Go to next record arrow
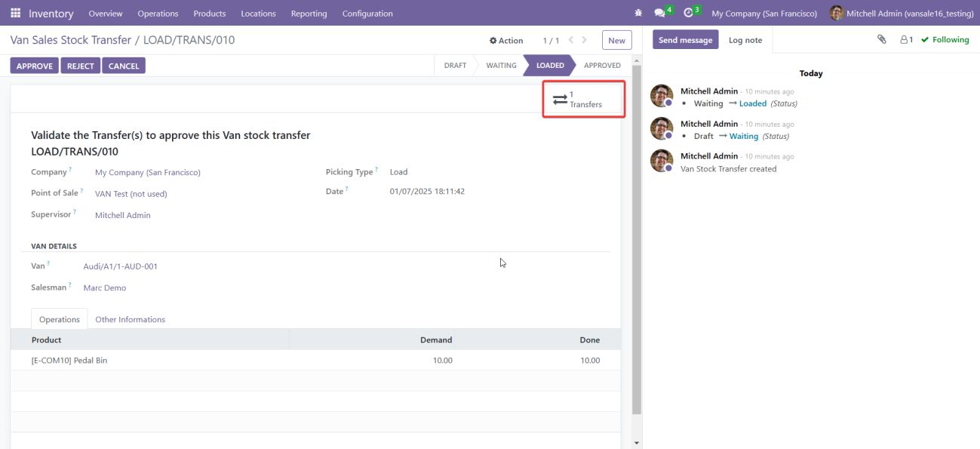This screenshot has height=449, width=980. (x=585, y=40)
